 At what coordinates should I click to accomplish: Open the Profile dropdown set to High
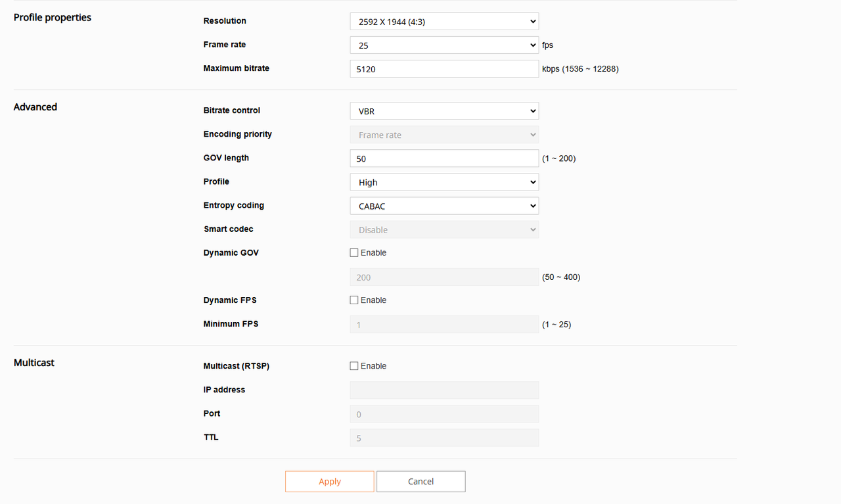(444, 182)
